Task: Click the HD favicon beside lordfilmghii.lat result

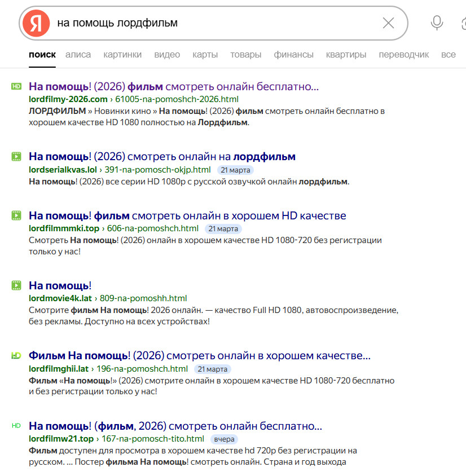Action: click(x=16, y=355)
